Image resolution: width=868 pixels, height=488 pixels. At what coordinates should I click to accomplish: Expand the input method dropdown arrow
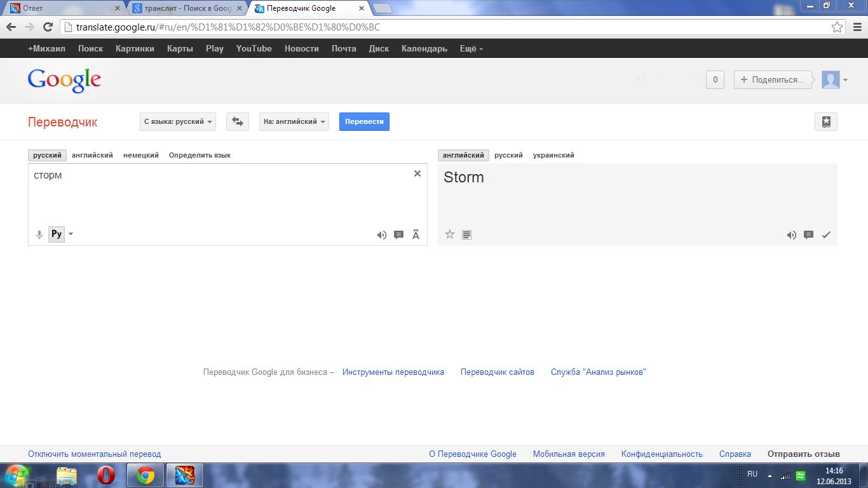[x=71, y=234]
